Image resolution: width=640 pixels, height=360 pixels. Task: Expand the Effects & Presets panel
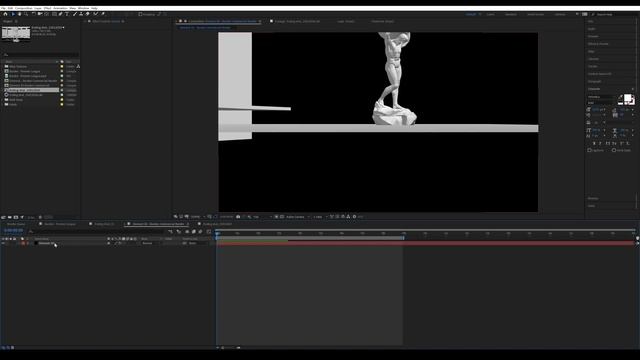[x=598, y=44]
